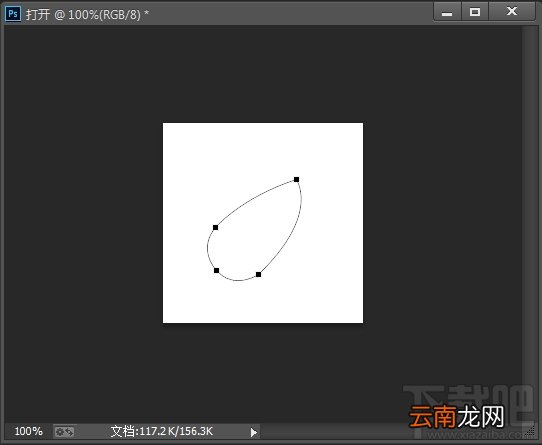Screen dimensions: 542x445
Task: Click the resize grip in window corner
Action: (x=530, y=432)
